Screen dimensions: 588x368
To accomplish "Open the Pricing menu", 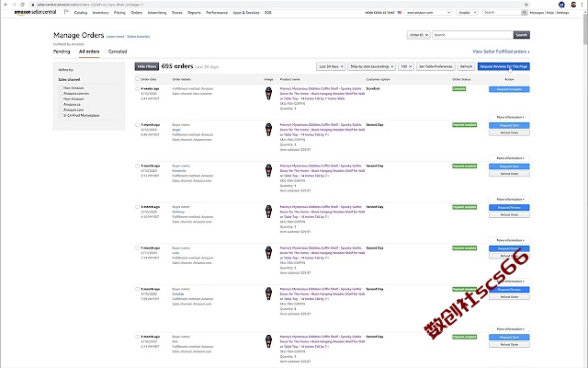I will [x=119, y=12].
